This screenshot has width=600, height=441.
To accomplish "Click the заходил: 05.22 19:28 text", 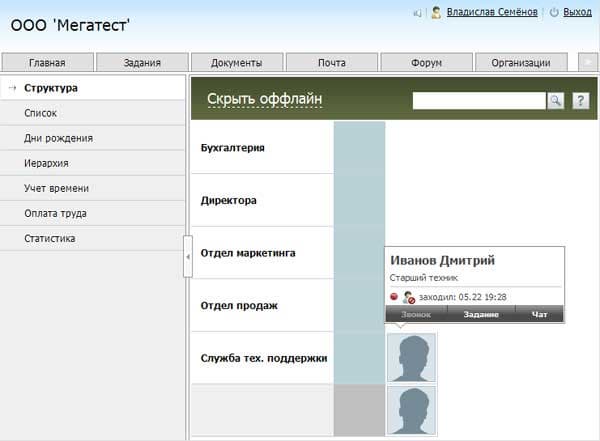I will point(463,297).
